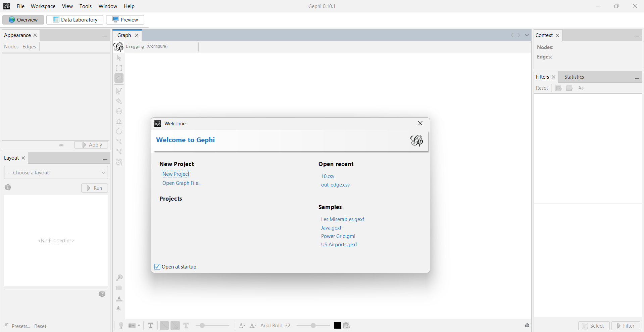The image size is (644, 332).
Task: Click the Center on graph magnifier icon
Action: (119, 278)
